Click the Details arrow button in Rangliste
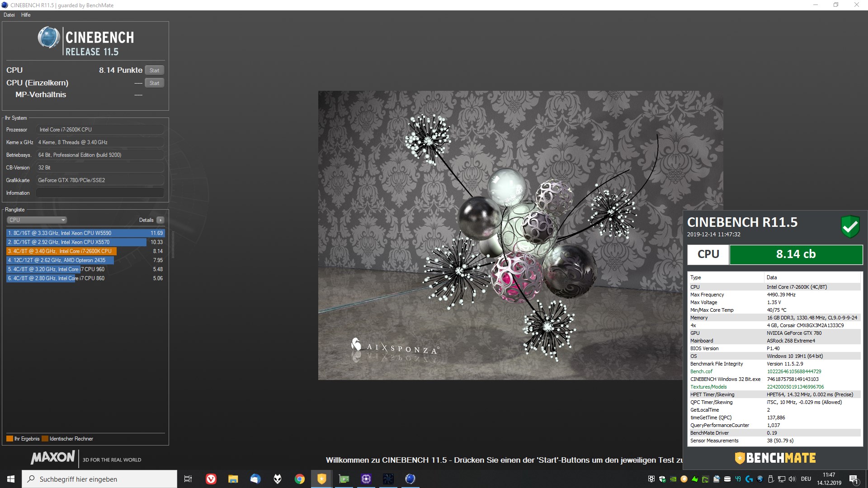The height and width of the screenshot is (488, 868). coord(160,220)
